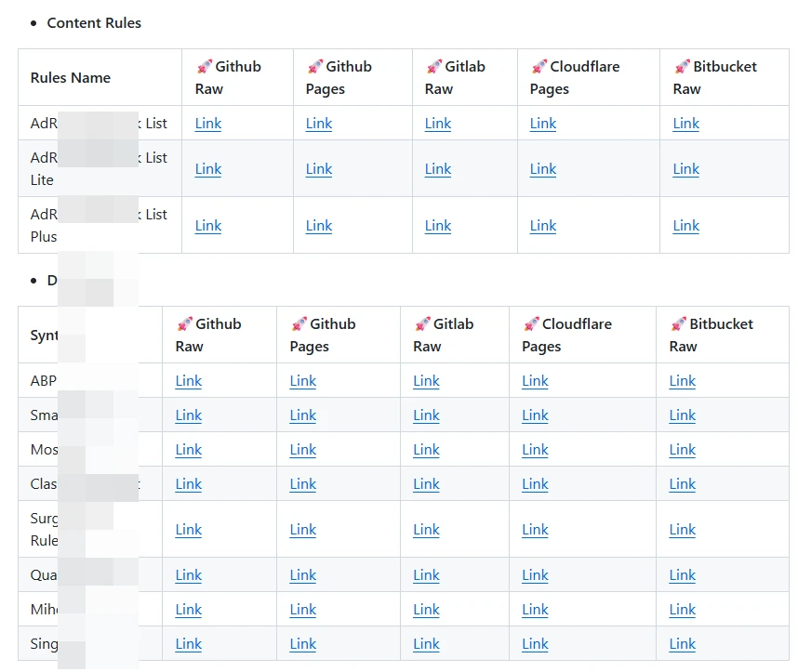Image resolution: width=798 pixels, height=672 pixels.
Task: Click the rocket icon beside Cloudflare Pages in Content Rules table
Action: [539, 67]
